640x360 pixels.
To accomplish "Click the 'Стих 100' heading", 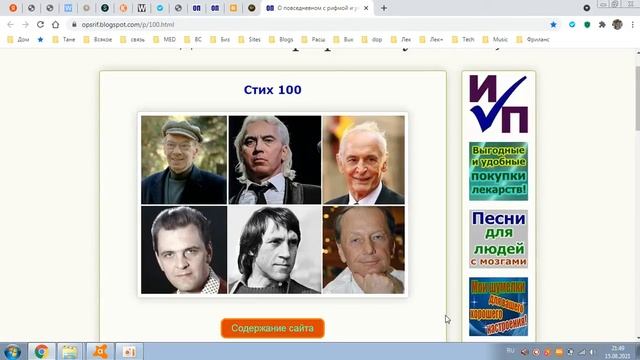I will (273, 90).
